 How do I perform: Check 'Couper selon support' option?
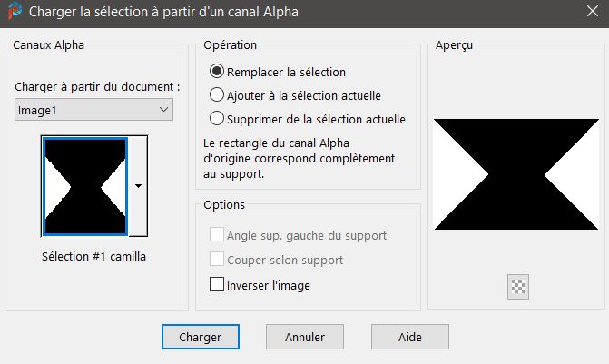[217, 260]
